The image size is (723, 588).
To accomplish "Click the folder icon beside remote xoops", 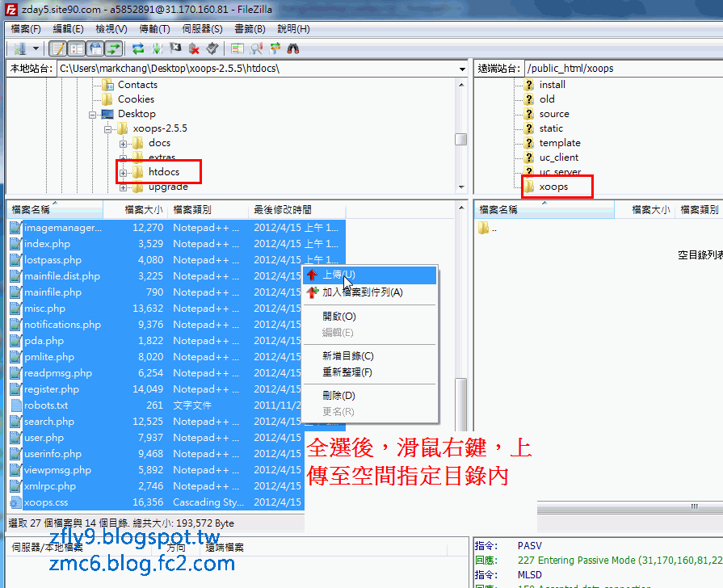I will coord(529,187).
